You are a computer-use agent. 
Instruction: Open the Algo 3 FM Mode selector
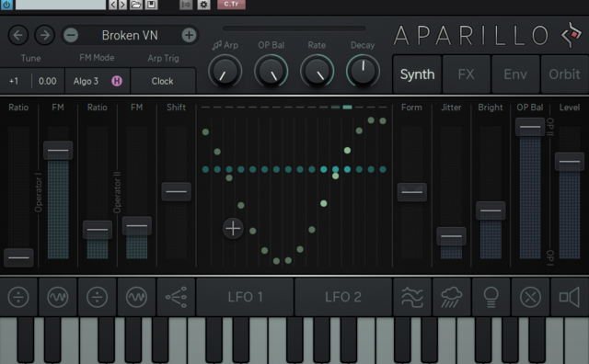coord(86,81)
